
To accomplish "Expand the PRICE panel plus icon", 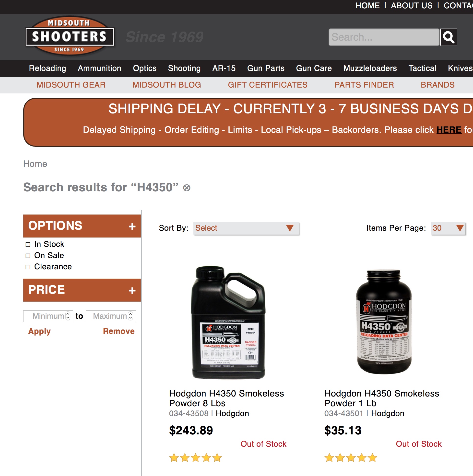I will 132,291.
